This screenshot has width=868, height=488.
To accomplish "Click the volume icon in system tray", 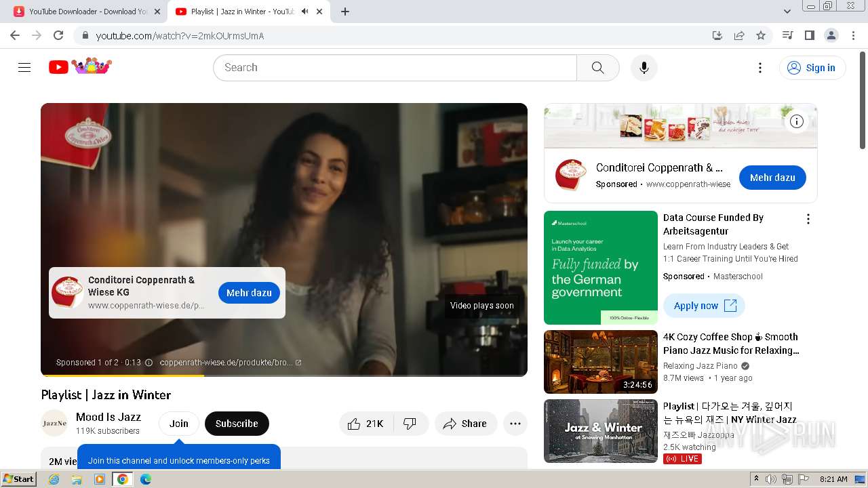I will click(771, 479).
